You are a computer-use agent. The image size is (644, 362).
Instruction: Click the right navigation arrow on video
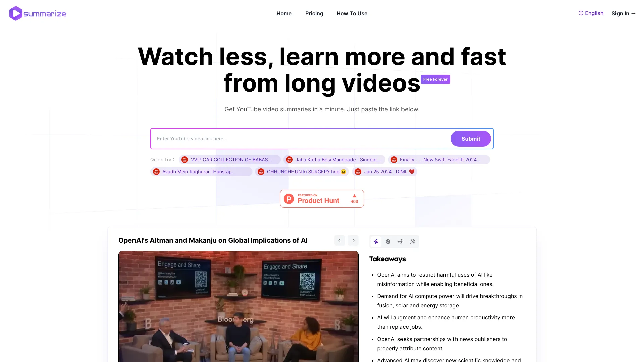(x=353, y=240)
